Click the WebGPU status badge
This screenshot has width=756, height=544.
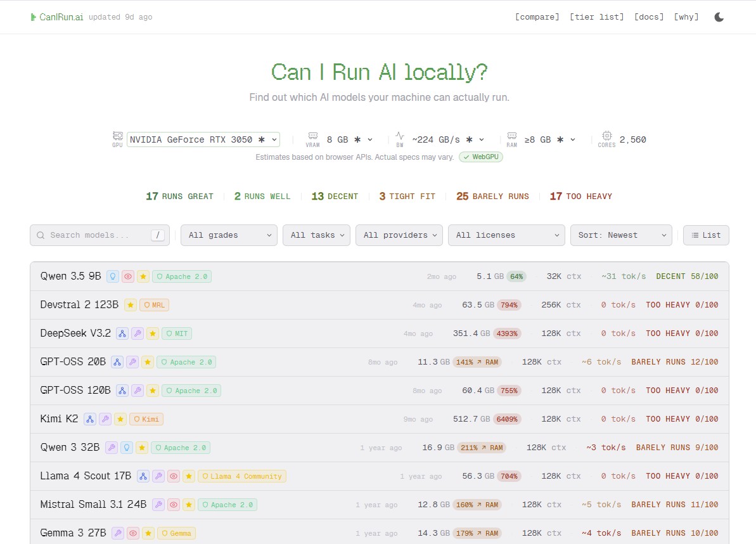click(480, 157)
